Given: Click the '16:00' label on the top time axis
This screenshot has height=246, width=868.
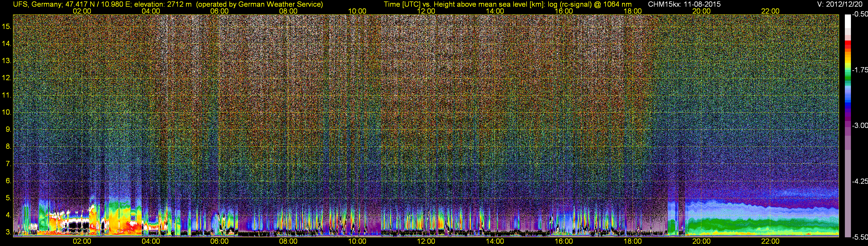Looking at the screenshot, I should (564, 11).
